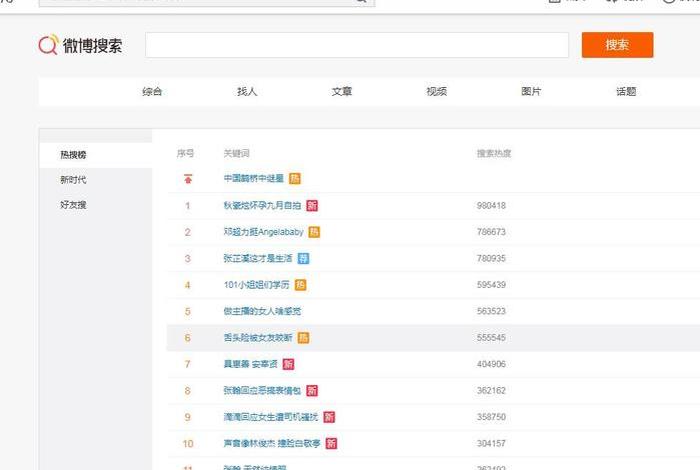Open the 视频 tab
The width and height of the screenshot is (700, 470).
pyautogui.click(x=436, y=92)
